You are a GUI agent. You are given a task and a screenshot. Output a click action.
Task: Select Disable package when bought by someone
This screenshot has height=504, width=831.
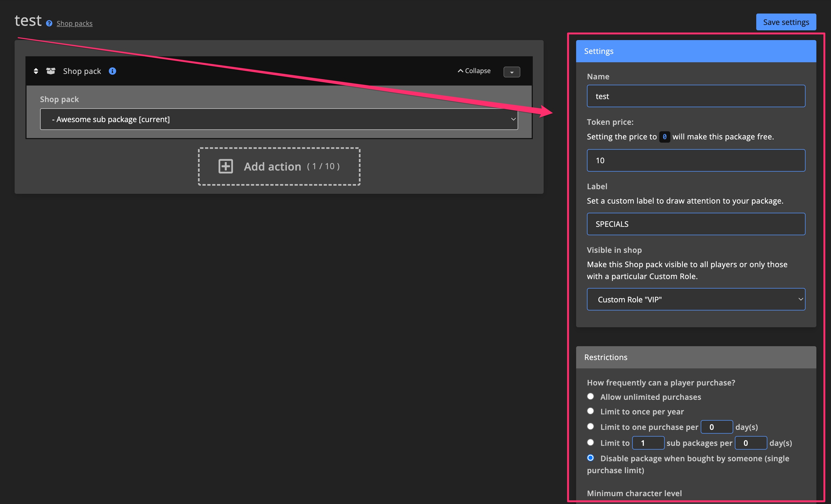pos(590,458)
